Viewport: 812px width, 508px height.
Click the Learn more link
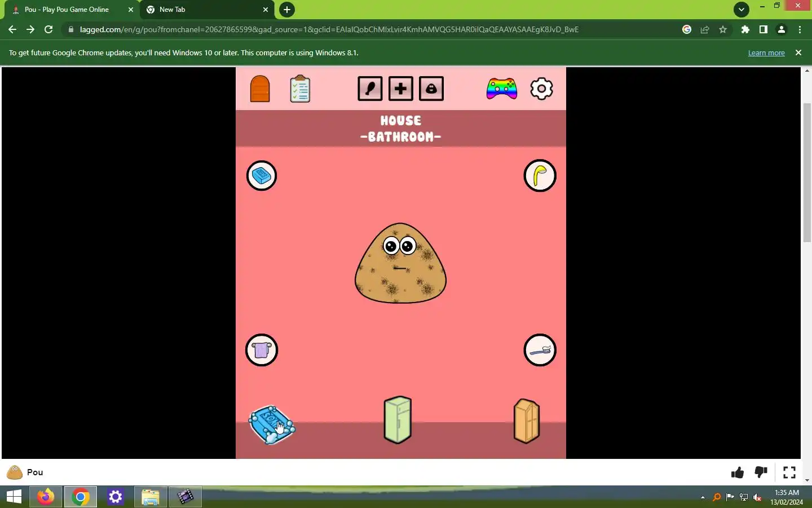pos(766,52)
